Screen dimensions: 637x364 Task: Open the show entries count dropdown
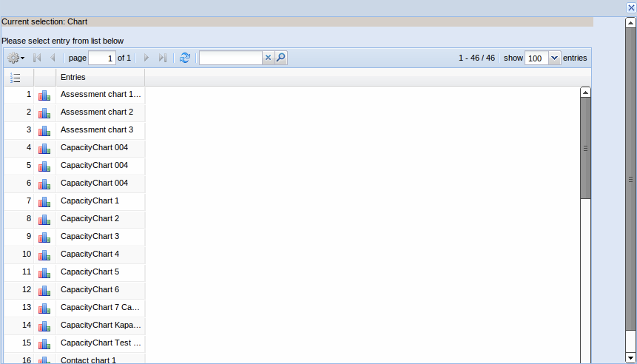(554, 58)
